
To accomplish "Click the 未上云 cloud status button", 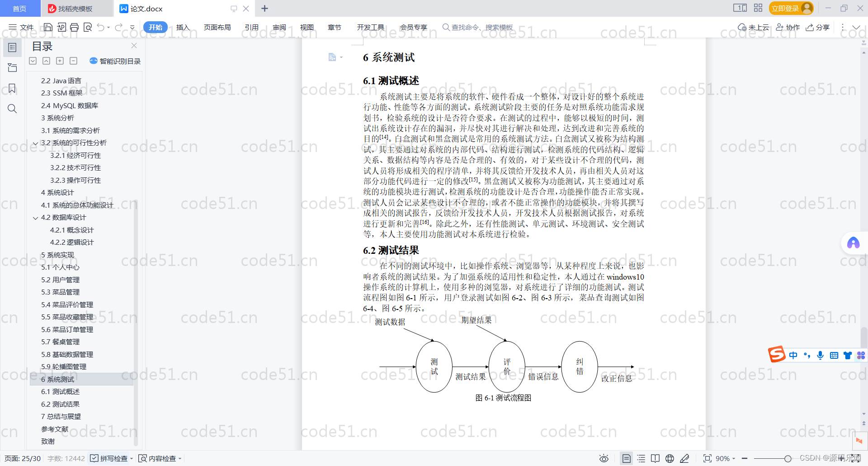I will coord(753,27).
